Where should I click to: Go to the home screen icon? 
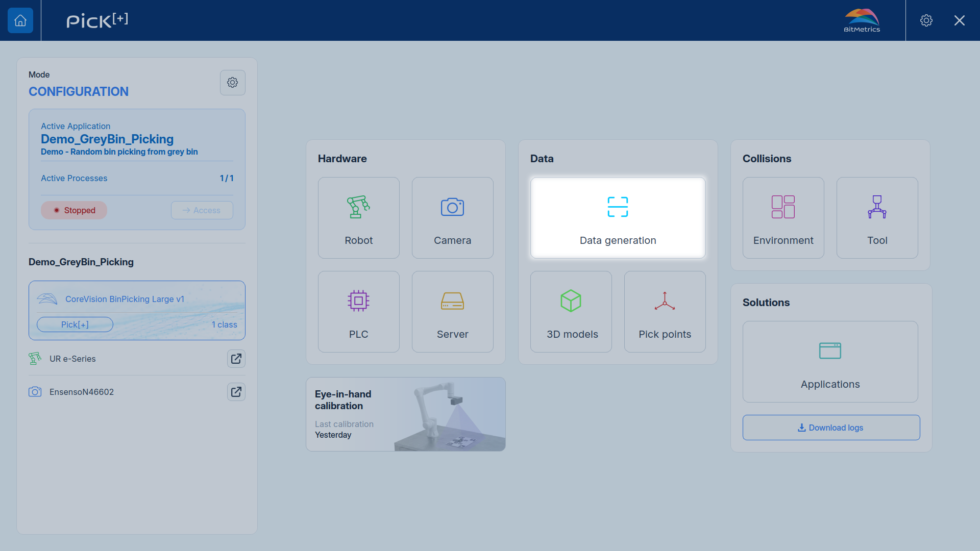[x=20, y=20]
